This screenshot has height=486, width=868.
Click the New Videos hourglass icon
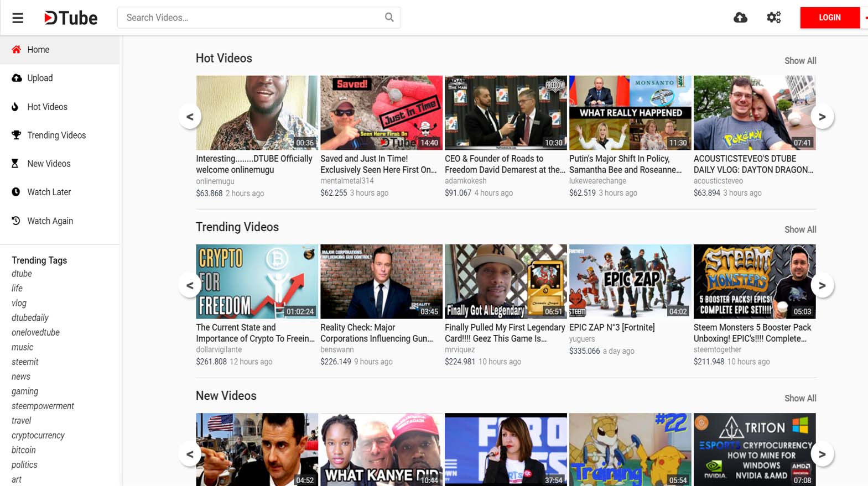click(x=15, y=164)
